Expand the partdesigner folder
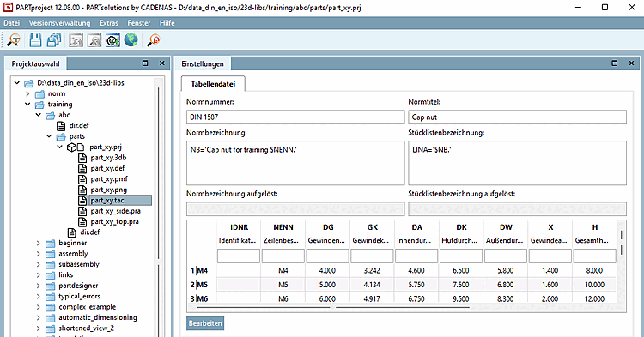644x337 pixels. click(38, 286)
